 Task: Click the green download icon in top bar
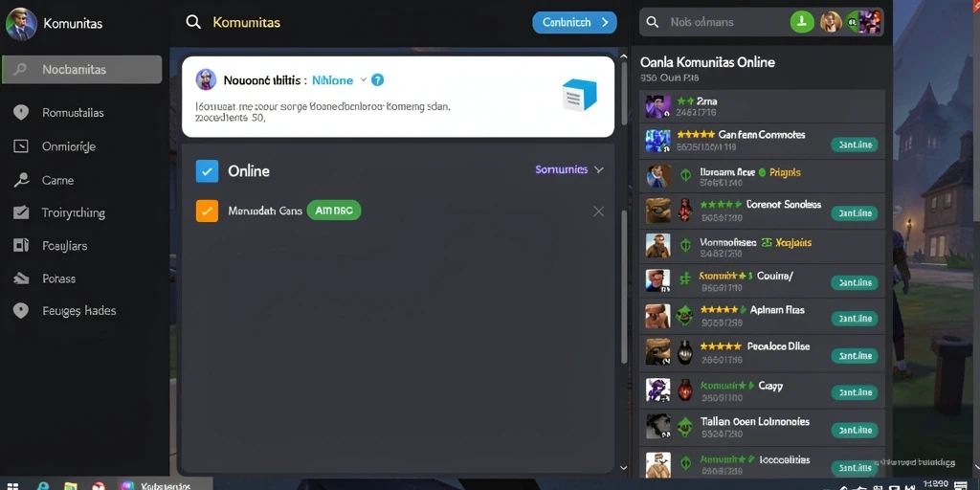(802, 22)
